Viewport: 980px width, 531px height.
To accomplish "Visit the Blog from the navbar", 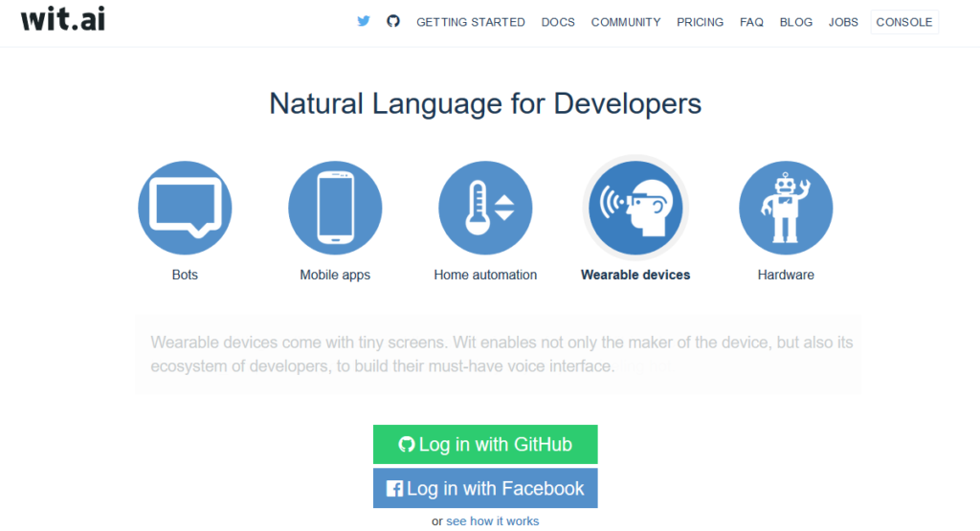I will pos(796,22).
